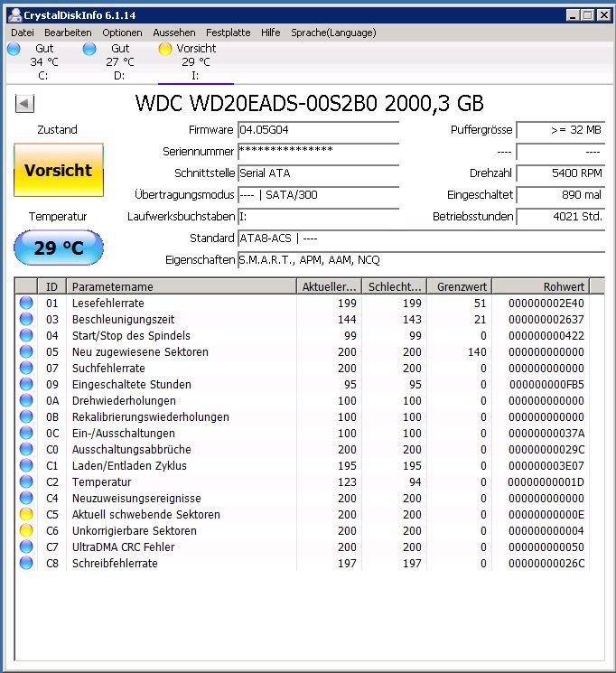Viewport: 616px width, 673px height.
Task: Click the Standard field ATA8-ACS
Action: click(x=421, y=238)
